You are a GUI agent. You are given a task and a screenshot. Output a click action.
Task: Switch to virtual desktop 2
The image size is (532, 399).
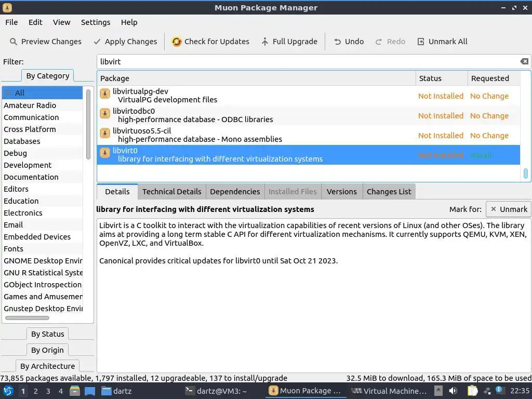coord(36,391)
